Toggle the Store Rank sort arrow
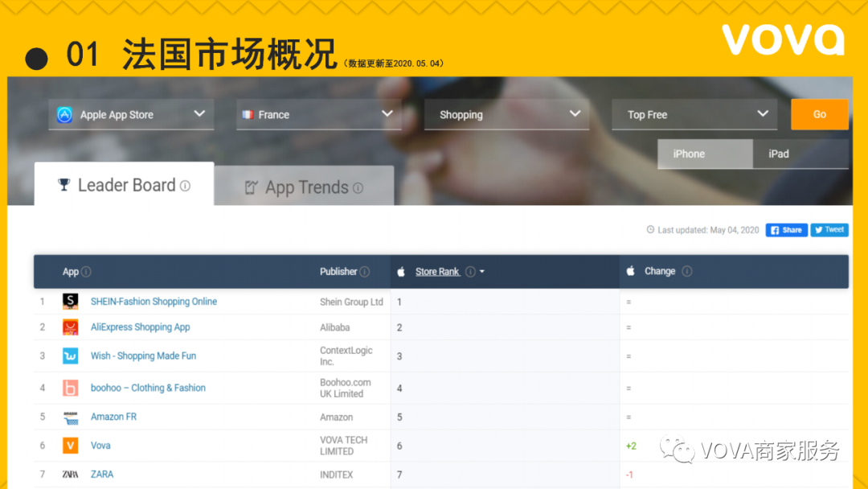 pos(482,271)
